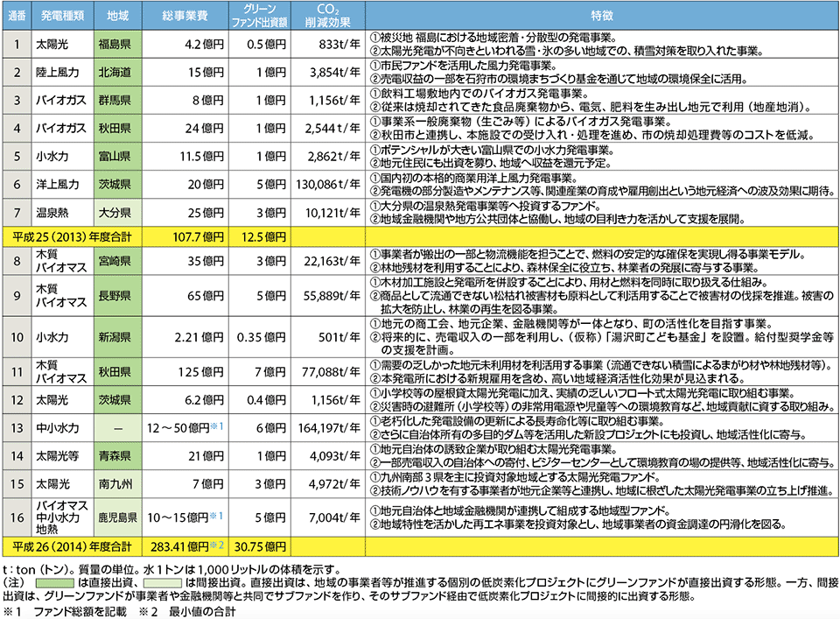Click the 通番 column header
This screenshot has height=619, width=840.
coord(17,16)
